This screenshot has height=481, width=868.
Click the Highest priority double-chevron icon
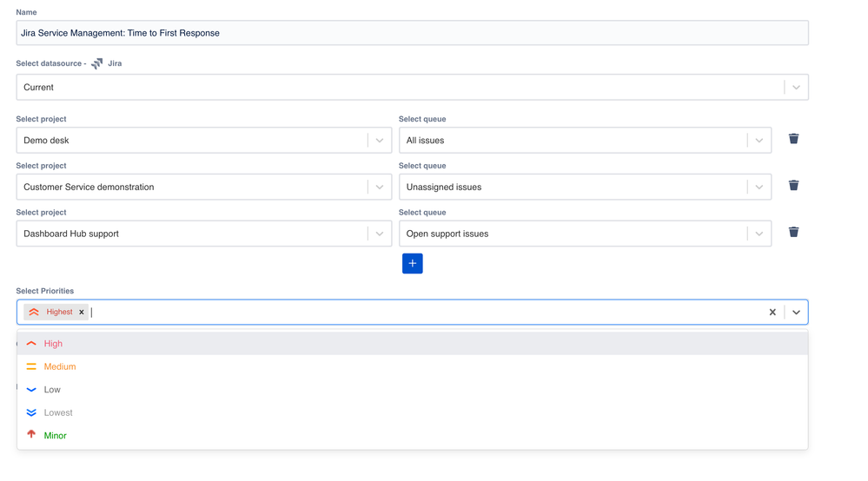pos(34,312)
